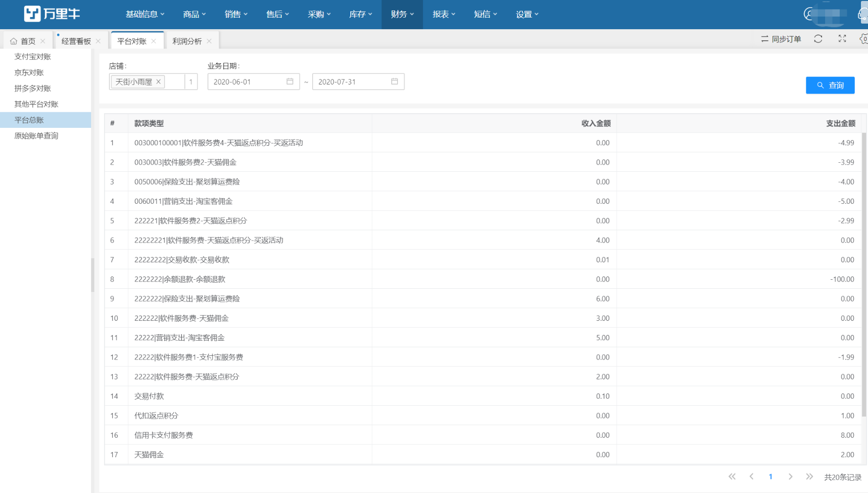Select the 代扣返点积分 row
Image resolution: width=868 pixels, height=493 pixels.
[483, 416]
